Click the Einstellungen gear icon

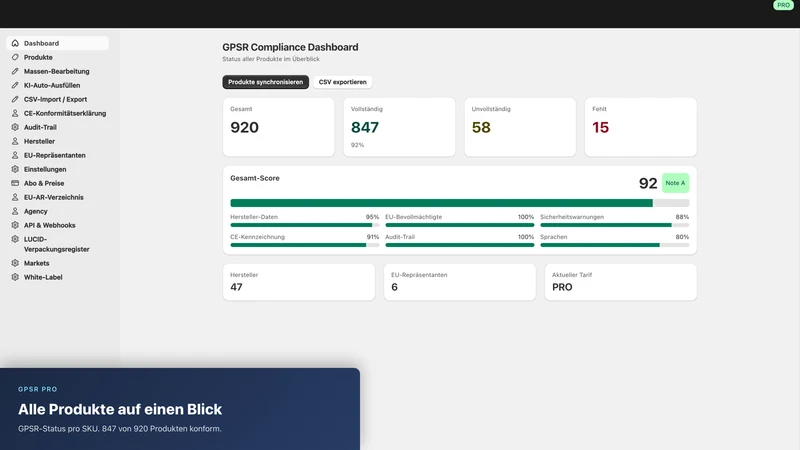15,169
